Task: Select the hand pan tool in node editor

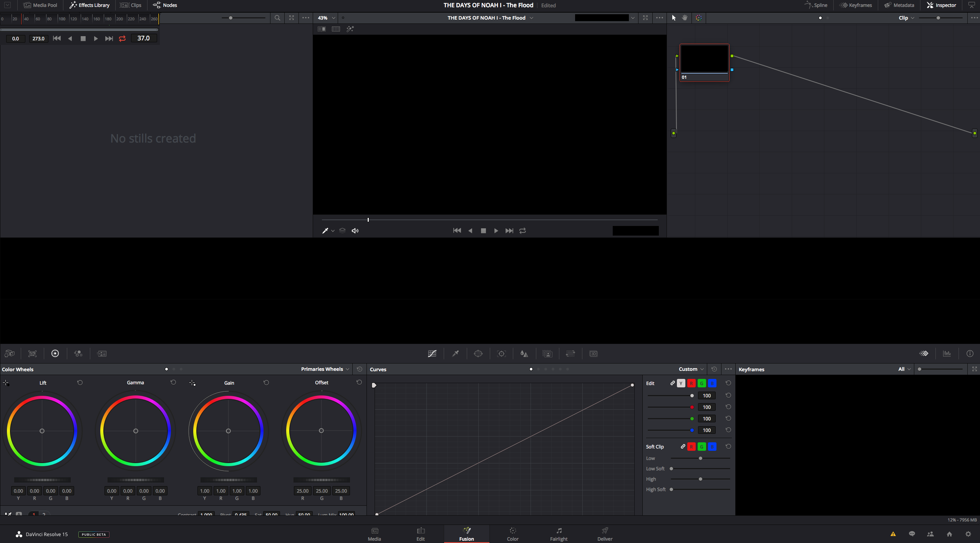Action: [x=685, y=18]
